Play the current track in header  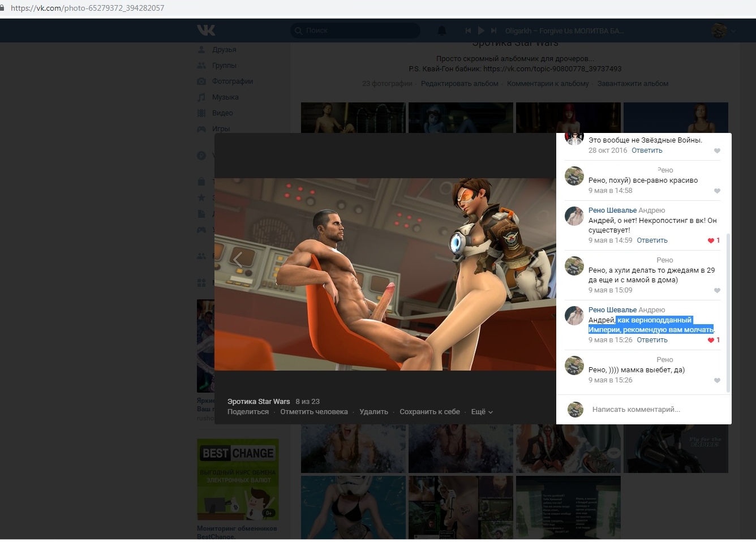point(481,31)
